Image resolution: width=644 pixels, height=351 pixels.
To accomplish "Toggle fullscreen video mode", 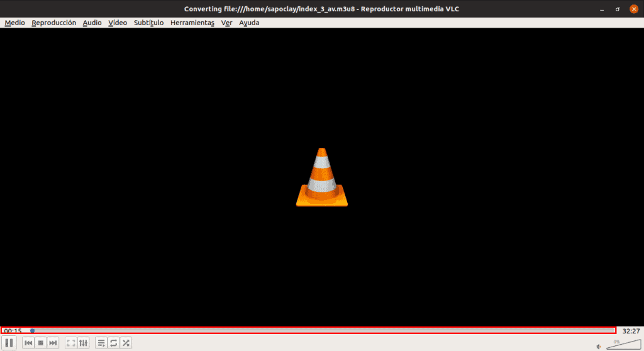I will (71, 343).
